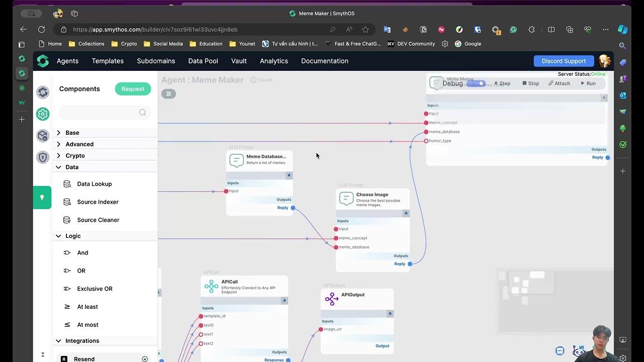Click the green lightbulb side tab
The width and height of the screenshot is (644, 362).
(x=42, y=198)
